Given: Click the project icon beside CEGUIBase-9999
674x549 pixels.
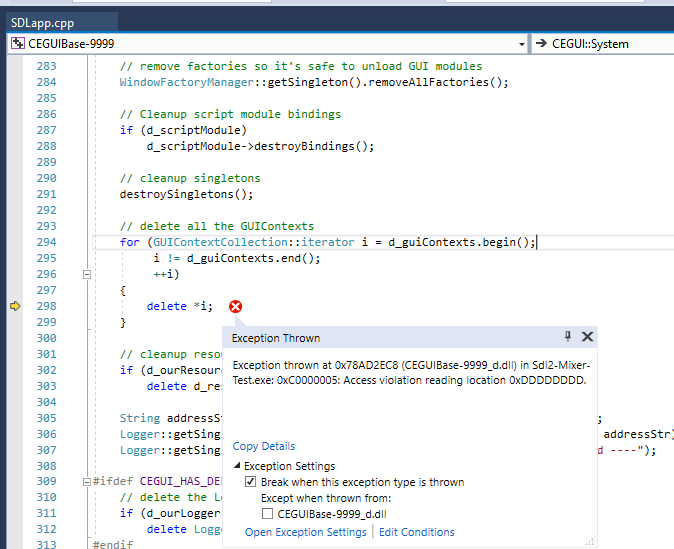Looking at the screenshot, I should [x=16, y=44].
